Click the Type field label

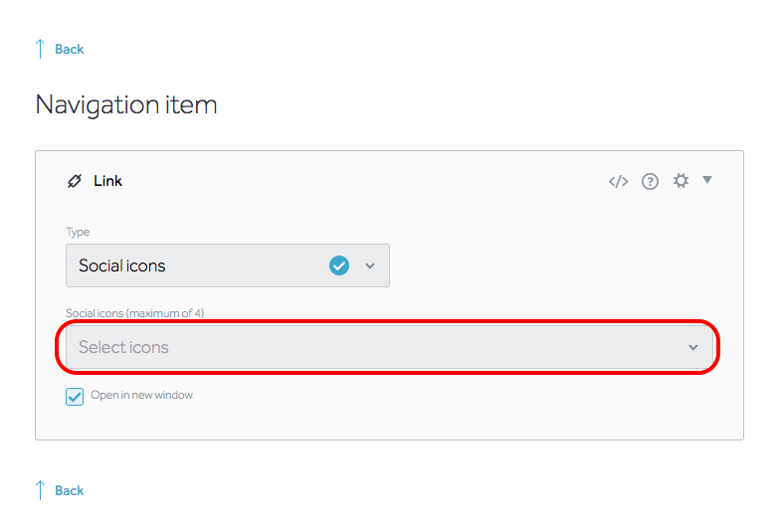tap(78, 232)
